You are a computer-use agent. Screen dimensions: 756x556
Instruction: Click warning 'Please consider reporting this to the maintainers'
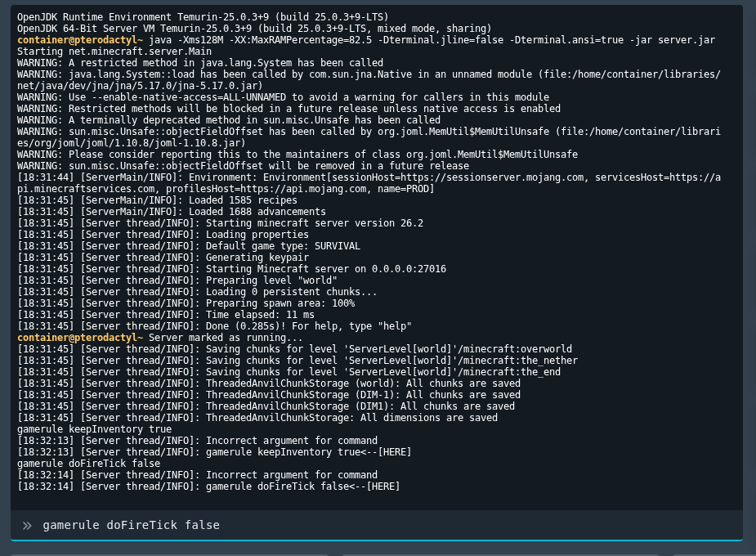click(x=297, y=155)
